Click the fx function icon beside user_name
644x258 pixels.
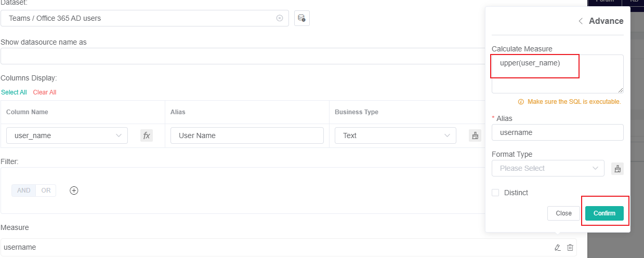pyautogui.click(x=147, y=135)
